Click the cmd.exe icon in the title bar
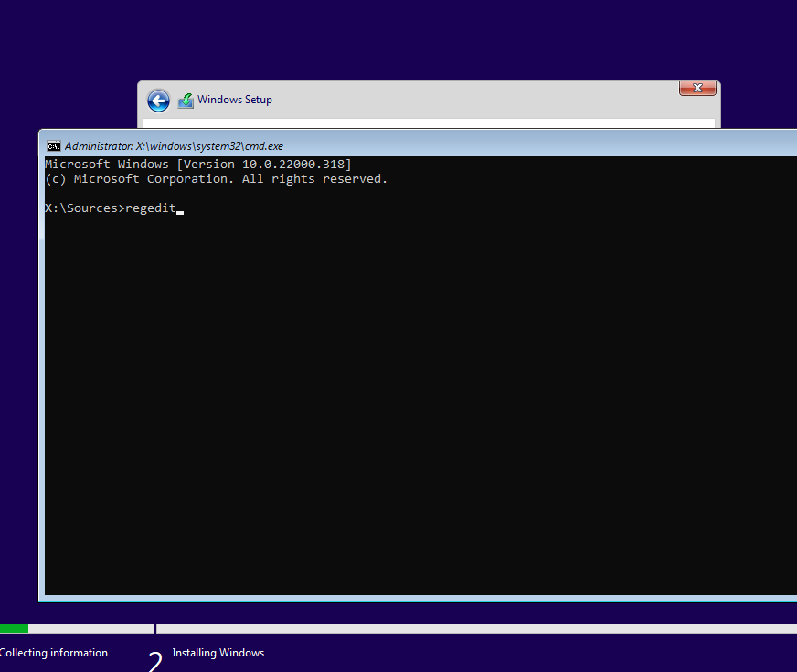797x672 pixels. (x=53, y=146)
